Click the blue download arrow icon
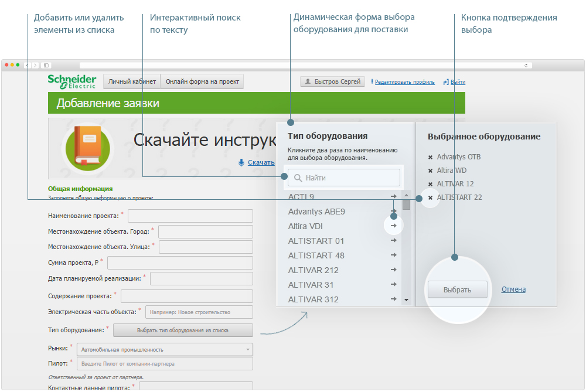This screenshot has height=392, width=586. pyautogui.click(x=241, y=162)
